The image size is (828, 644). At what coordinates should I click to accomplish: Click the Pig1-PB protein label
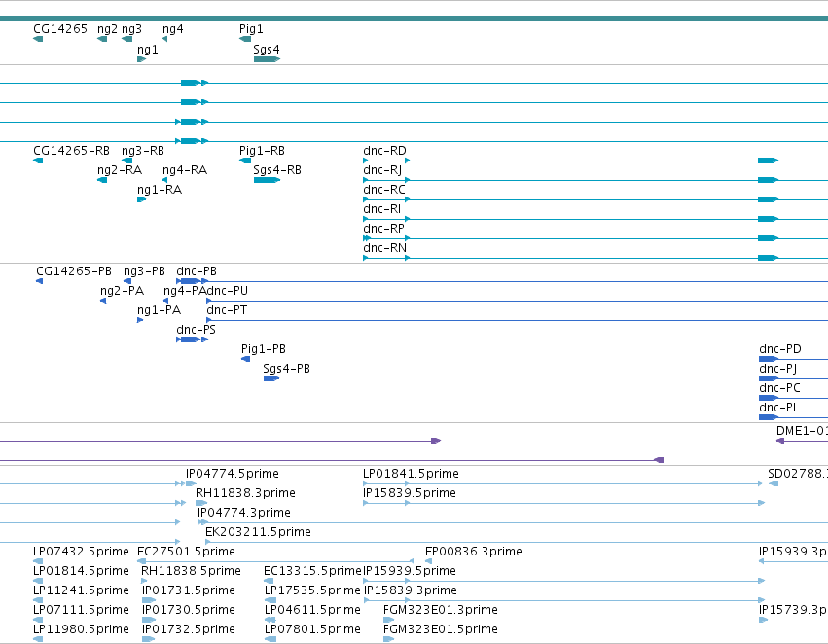[x=264, y=349]
